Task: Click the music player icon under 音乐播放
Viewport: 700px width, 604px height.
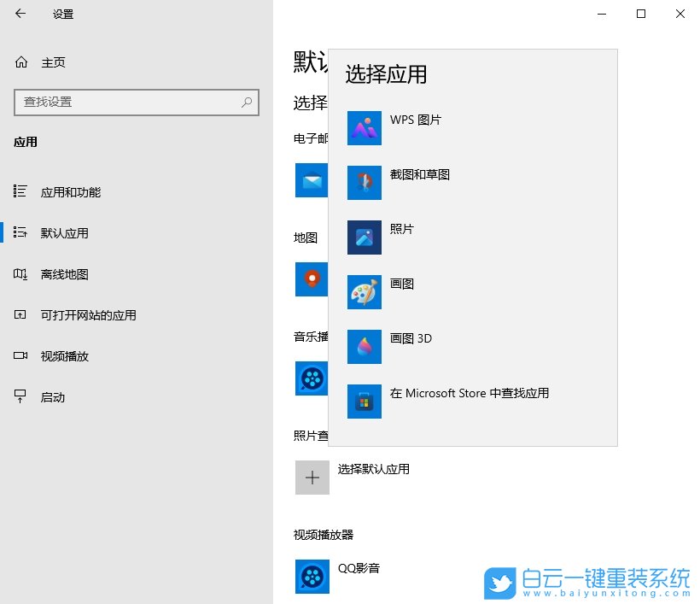Action: point(312,378)
